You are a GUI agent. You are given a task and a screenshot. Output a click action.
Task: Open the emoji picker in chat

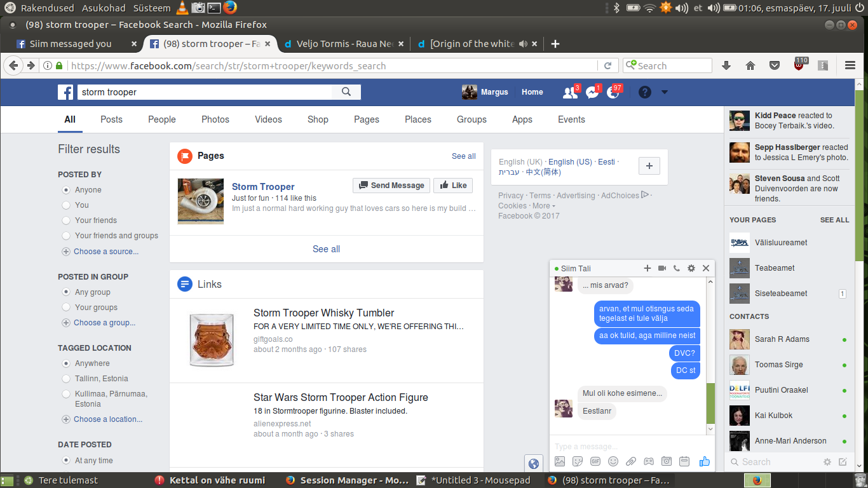[x=613, y=462]
